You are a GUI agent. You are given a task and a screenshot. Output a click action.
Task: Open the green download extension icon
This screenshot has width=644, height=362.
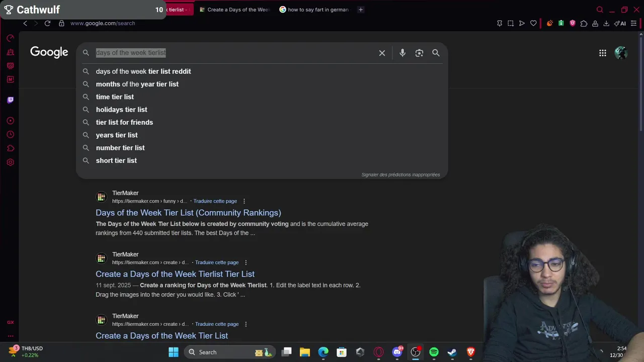click(561, 23)
